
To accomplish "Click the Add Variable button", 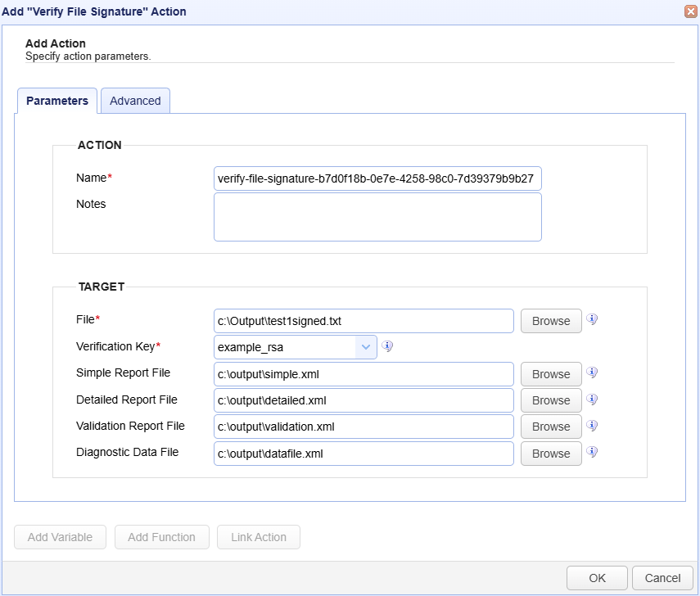I will point(61,537).
